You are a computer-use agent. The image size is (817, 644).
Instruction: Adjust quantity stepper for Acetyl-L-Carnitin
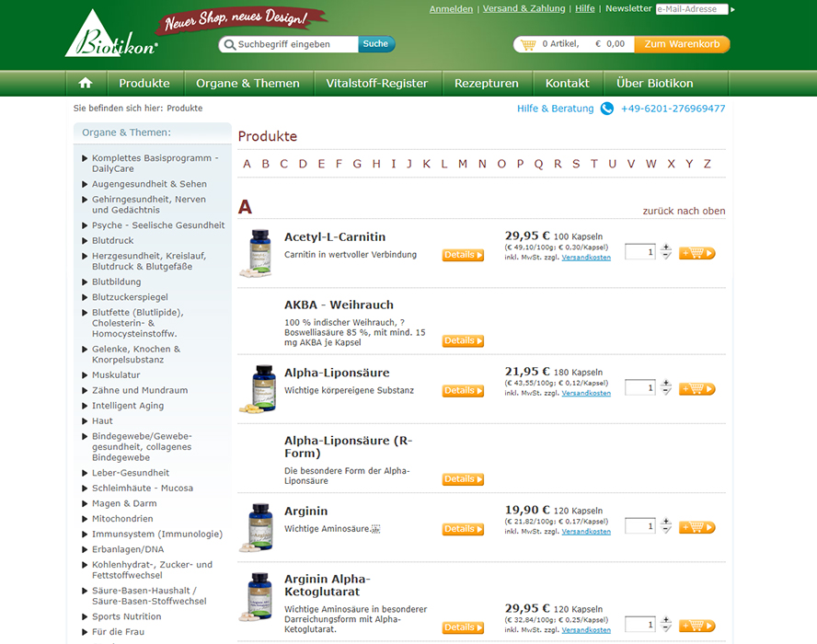(x=666, y=252)
